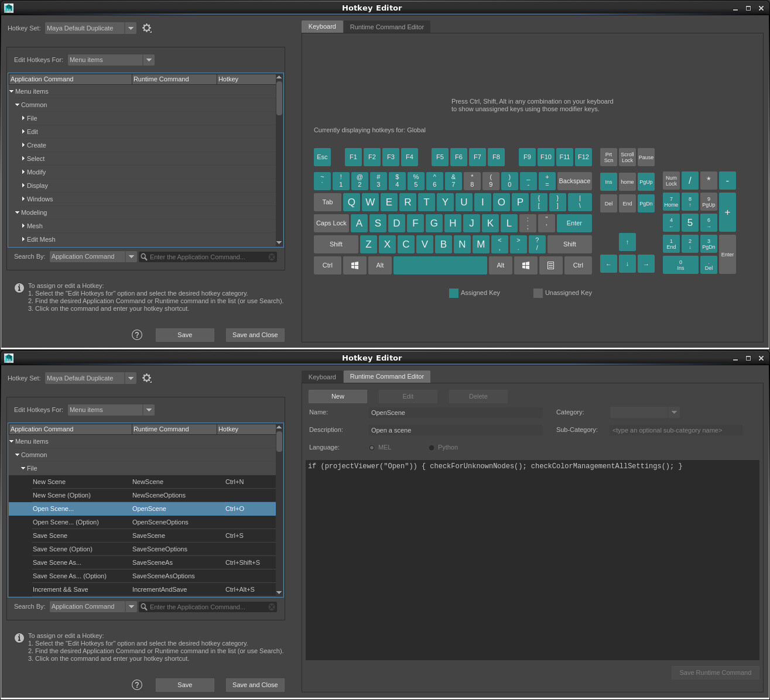
Task: Switch to Keyboard tab in bottom window
Action: (x=322, y=377)
